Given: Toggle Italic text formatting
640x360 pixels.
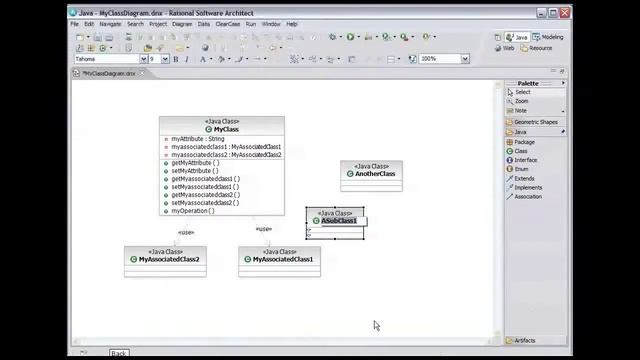Looking at the screenshot, I should [187, 59].
